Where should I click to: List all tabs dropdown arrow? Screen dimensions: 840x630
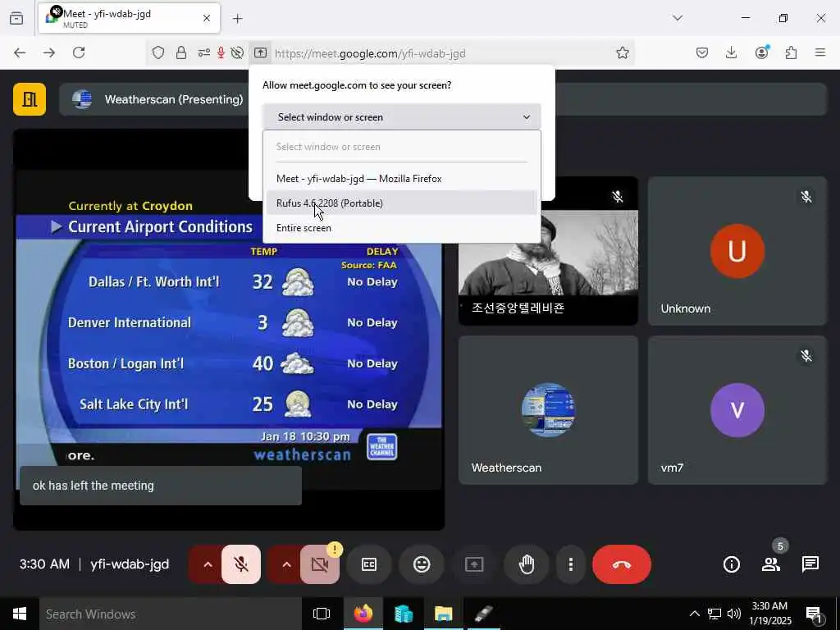click(678, 18)
